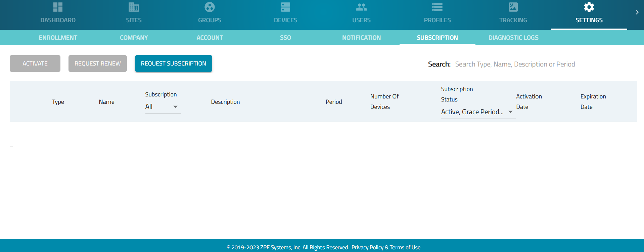
Task: Click the Sites building icon
Action: [x=134, y=7]
